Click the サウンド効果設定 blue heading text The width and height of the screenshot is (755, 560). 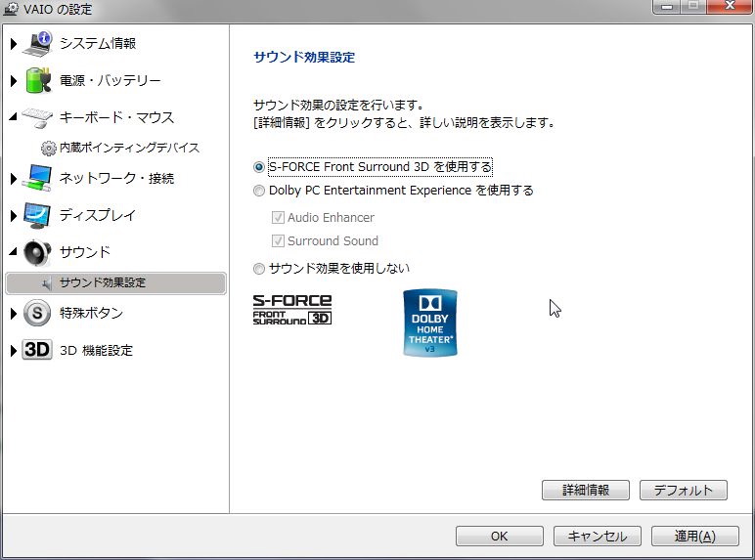point(304,58)
